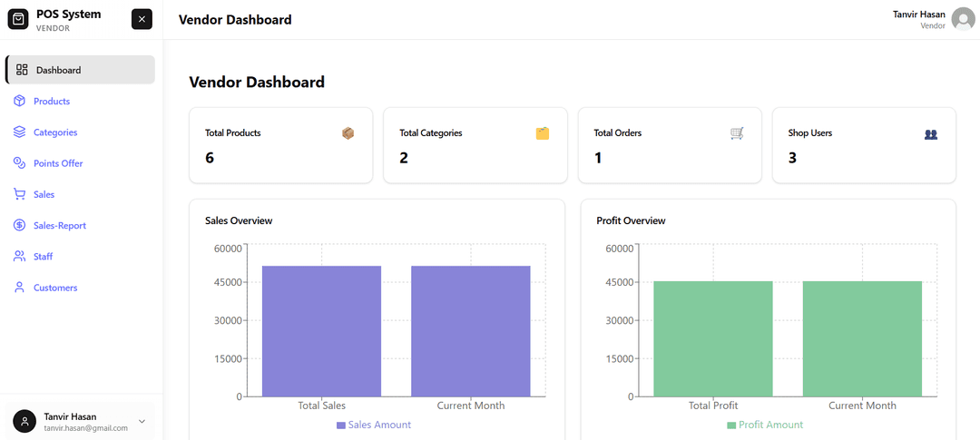
Task: Navigate to the Customers link
Action: coord(55,288)
